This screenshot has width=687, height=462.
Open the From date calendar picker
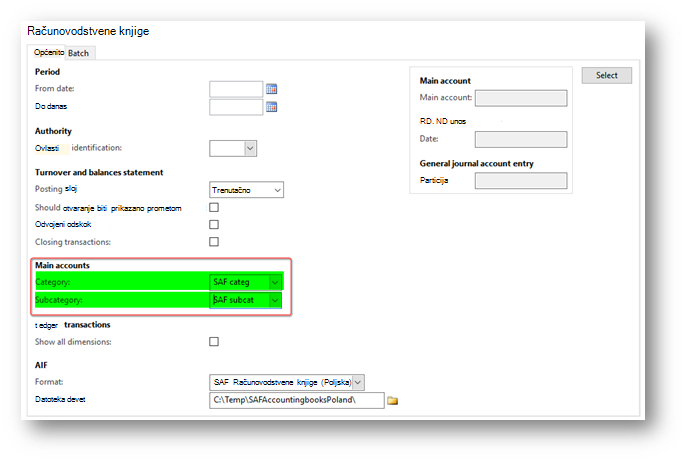pos(271,89)
